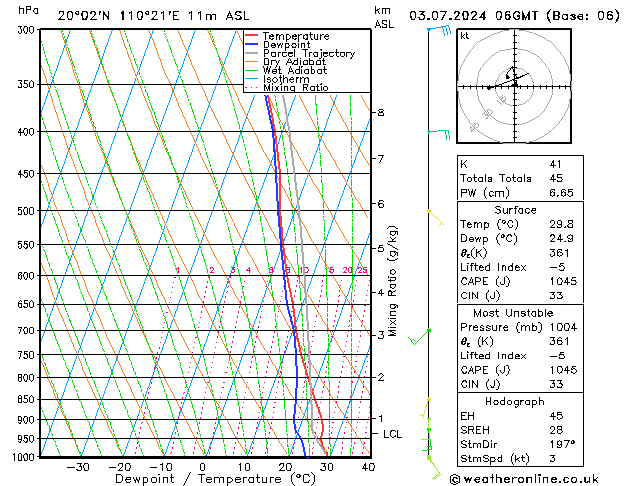This screenshot has width=629, height=486.
Task: Click the hPa unit label
Action: 28,10
